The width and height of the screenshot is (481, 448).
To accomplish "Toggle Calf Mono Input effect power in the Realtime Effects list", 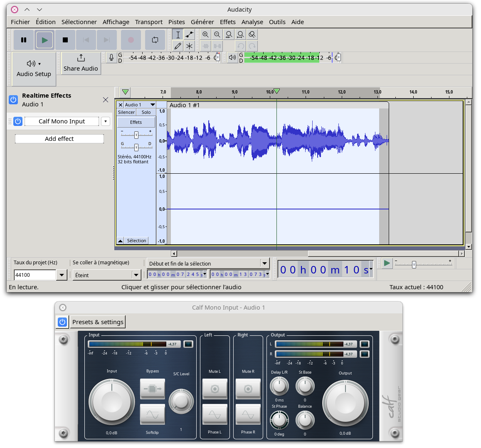I will click(x=18, y=121).
